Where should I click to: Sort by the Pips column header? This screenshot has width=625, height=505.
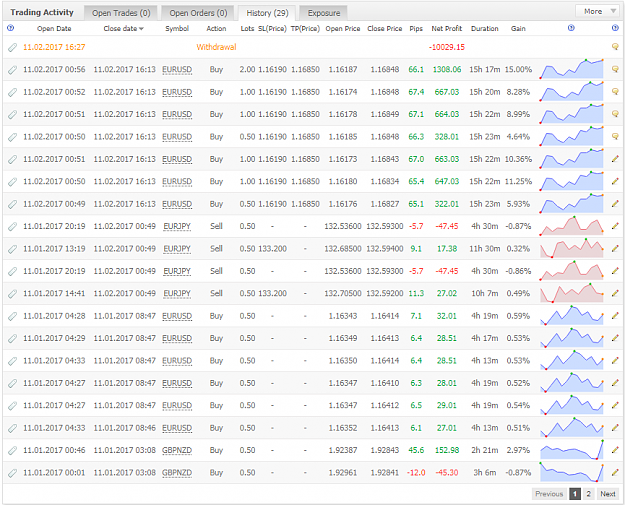pos(416,28)
